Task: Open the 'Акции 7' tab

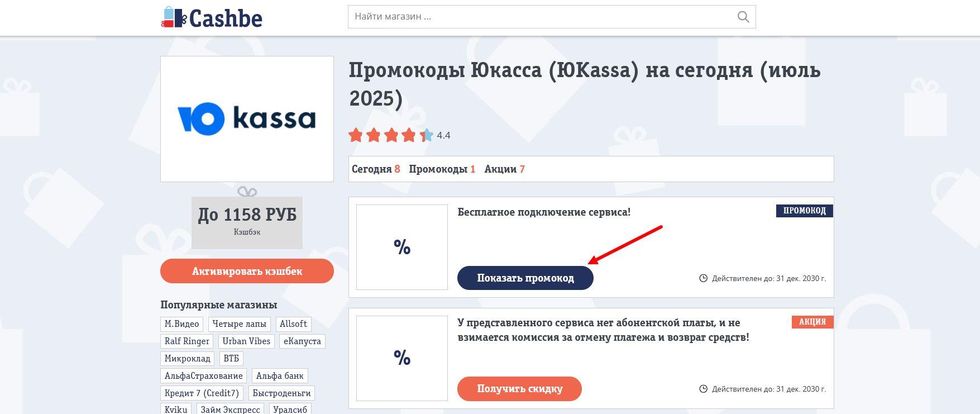Action: point(505,169)
